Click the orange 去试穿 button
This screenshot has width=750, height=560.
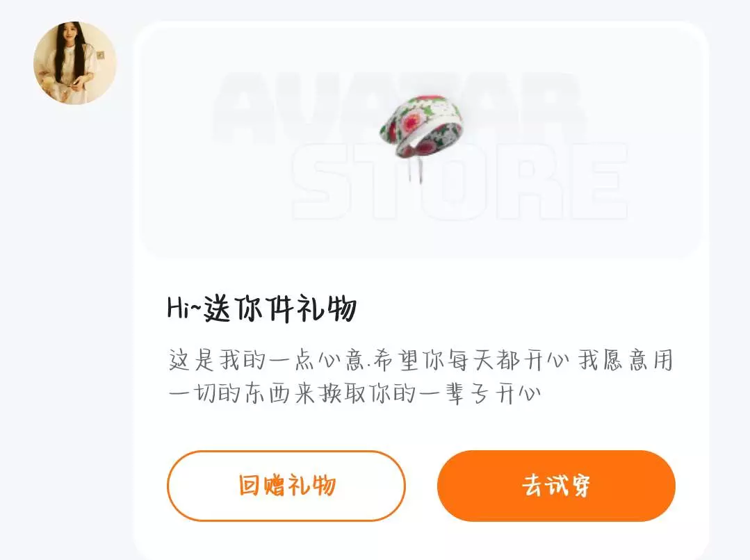[556, 486]
